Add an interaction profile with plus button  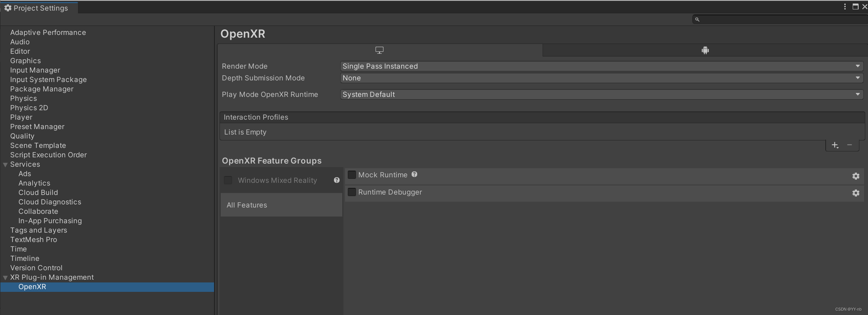tap(835, 145)
